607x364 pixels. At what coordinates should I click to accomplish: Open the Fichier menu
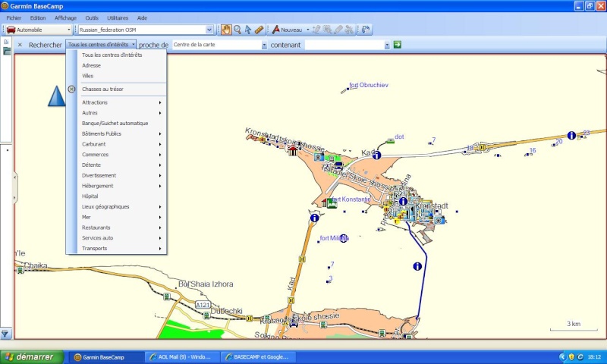[14, 17]
